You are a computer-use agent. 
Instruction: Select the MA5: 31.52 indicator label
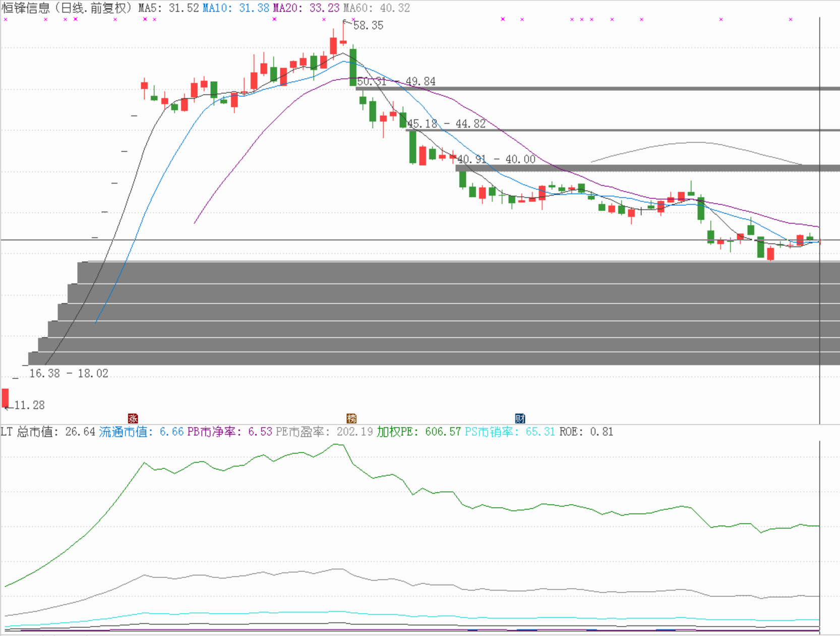tap(169, 8)
